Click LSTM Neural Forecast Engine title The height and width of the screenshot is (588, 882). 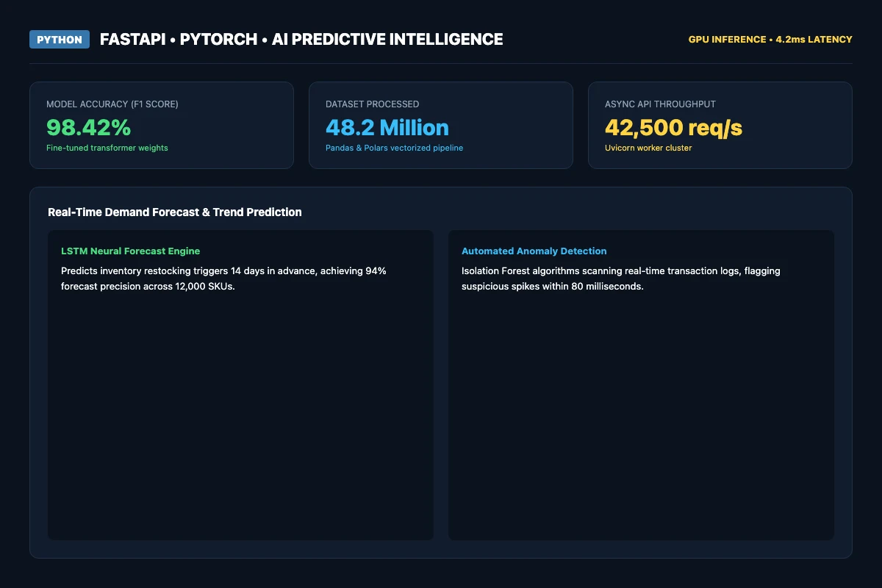tap(131, 251)
